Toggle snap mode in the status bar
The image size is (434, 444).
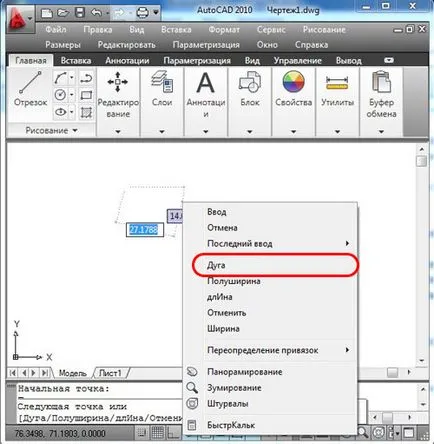pyautogui.click(x=142, y=433)
